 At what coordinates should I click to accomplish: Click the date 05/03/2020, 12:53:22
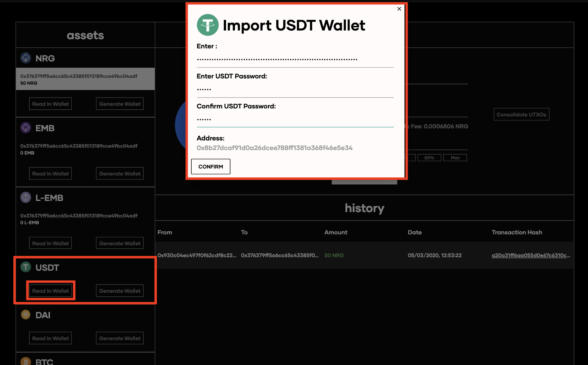pyautogui.click(x=435, y=255)
